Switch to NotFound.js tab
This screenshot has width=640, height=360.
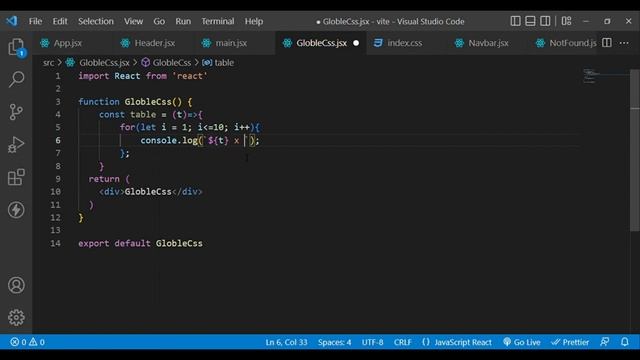point(567,43)
